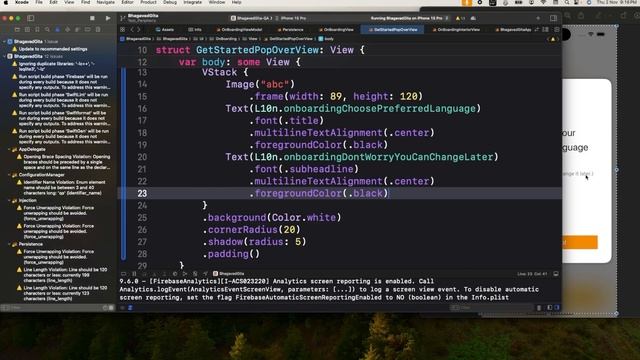Screen dimensions: 640x360
Task: Collapse the BhagavadGita 12 issues group
Action: (x=4, y=56)
